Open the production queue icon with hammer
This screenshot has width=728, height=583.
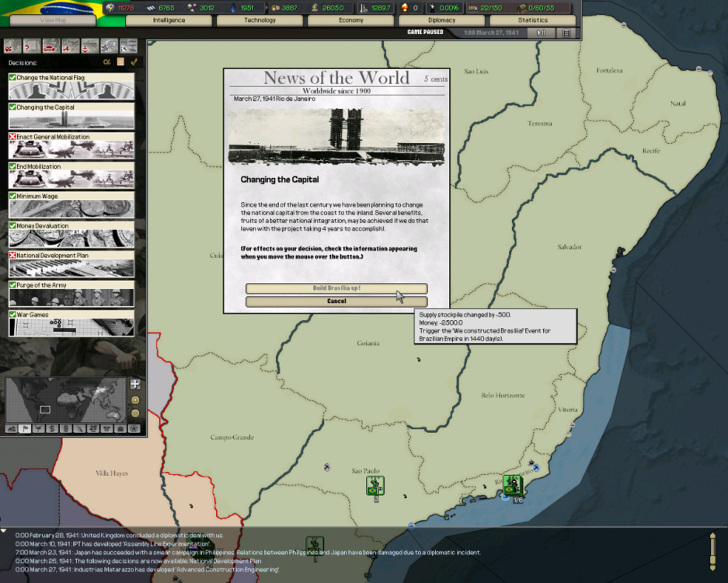coord(129,47)
